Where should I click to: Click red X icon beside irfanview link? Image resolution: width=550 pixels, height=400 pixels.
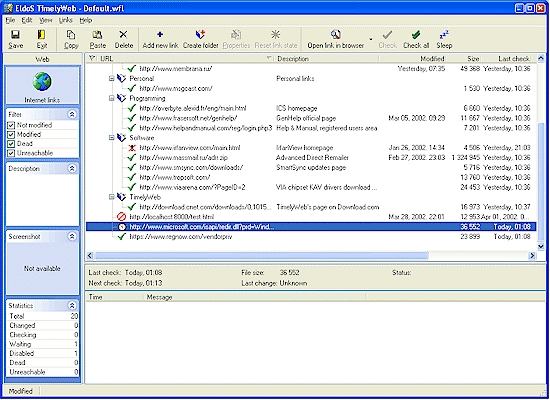[132, 148]
